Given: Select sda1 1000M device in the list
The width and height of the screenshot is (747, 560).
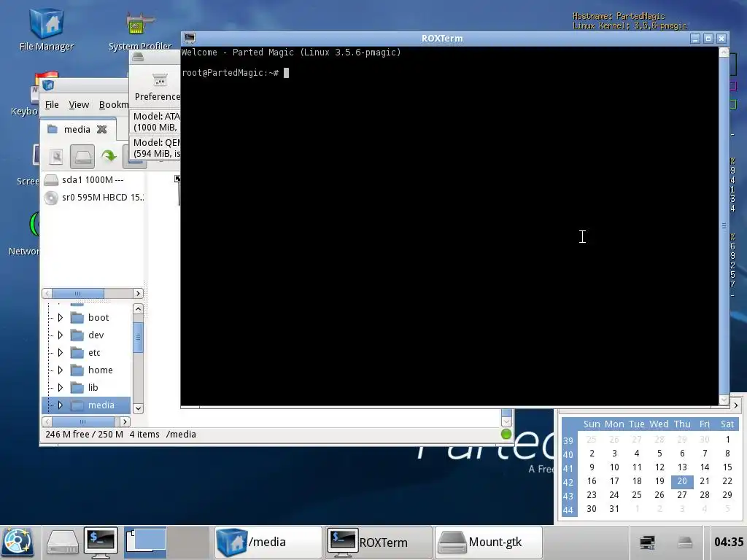Looking at the screenshot, I should [x=93, y=179].
